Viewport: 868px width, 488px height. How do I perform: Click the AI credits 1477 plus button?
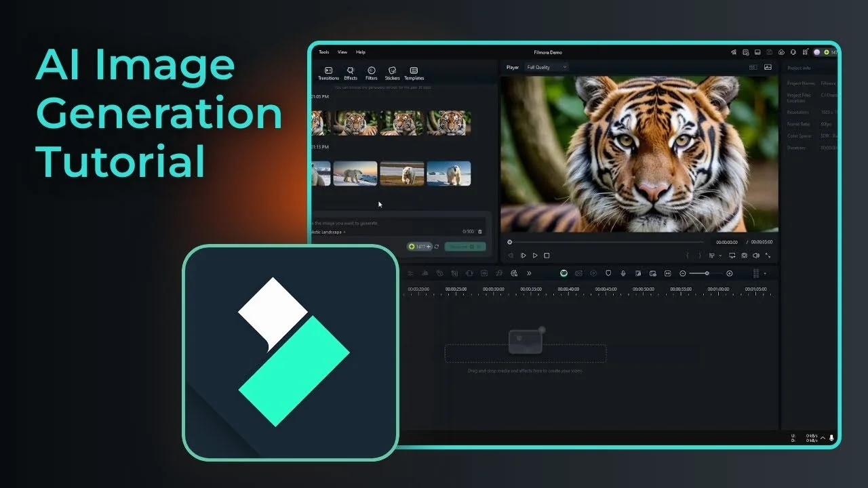click(420, 247)
